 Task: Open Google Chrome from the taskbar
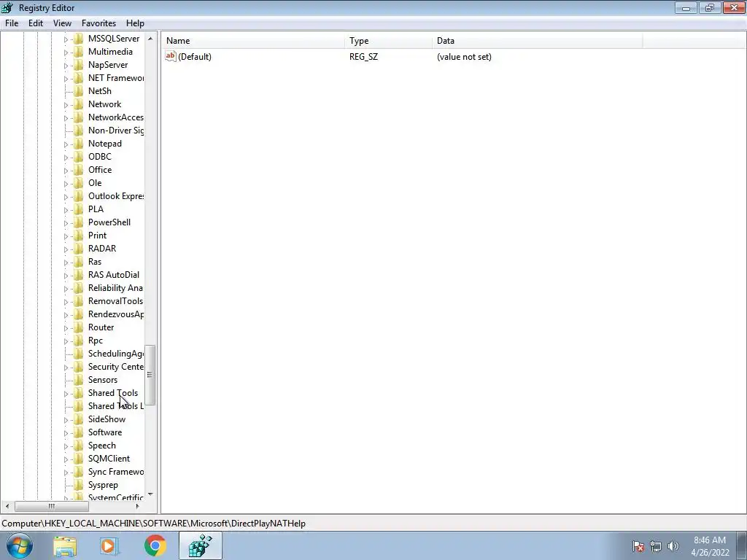pyautogui.click(x=155, y=545)
